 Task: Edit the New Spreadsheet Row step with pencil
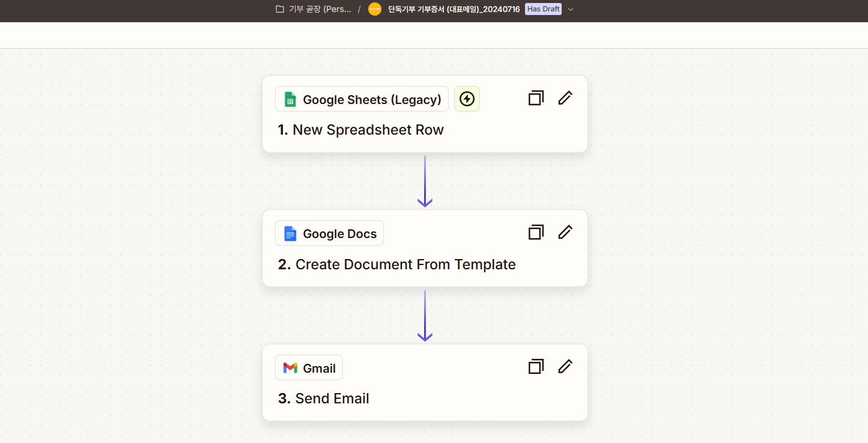[565, 98]
